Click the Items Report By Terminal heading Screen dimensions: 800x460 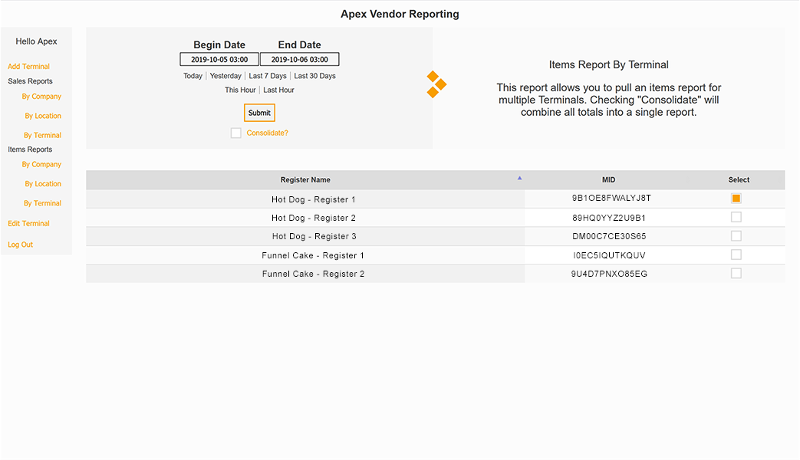pos(609,65)
